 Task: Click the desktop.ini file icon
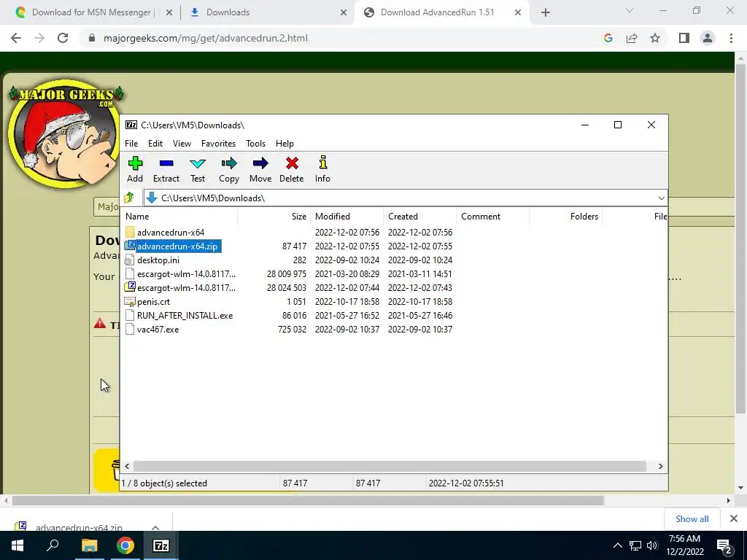click(130, 260)
